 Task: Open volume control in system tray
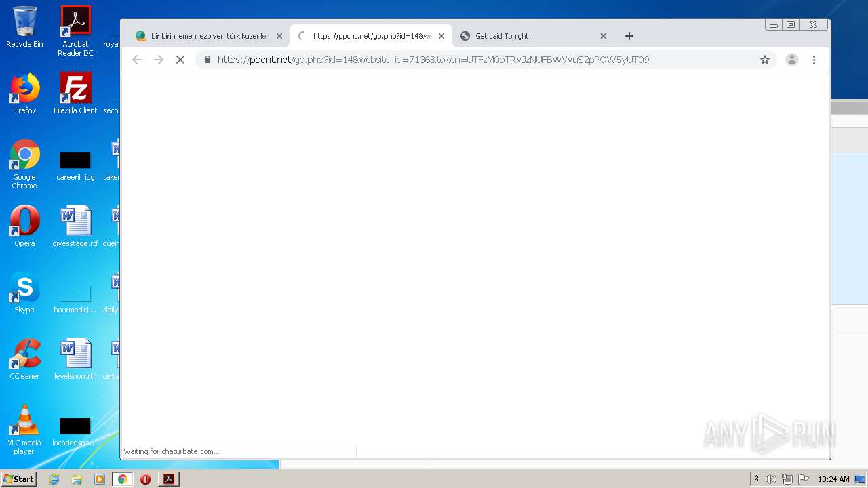pos(771,479)
